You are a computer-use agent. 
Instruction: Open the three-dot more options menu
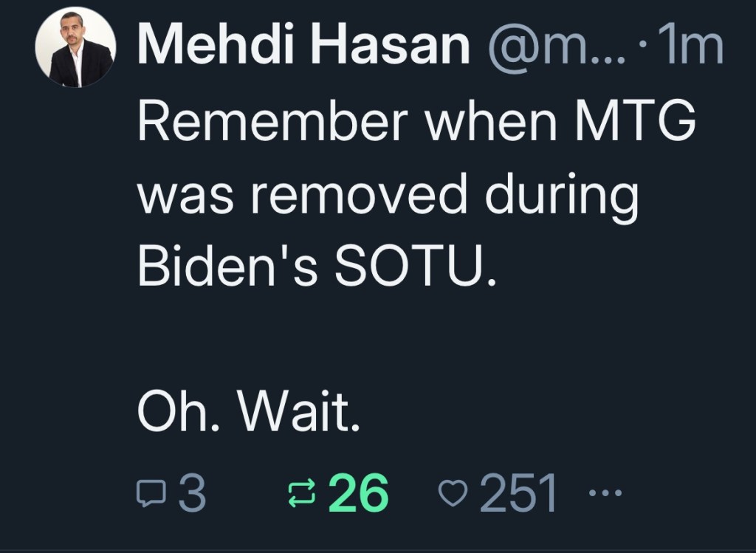click(603, 492)
